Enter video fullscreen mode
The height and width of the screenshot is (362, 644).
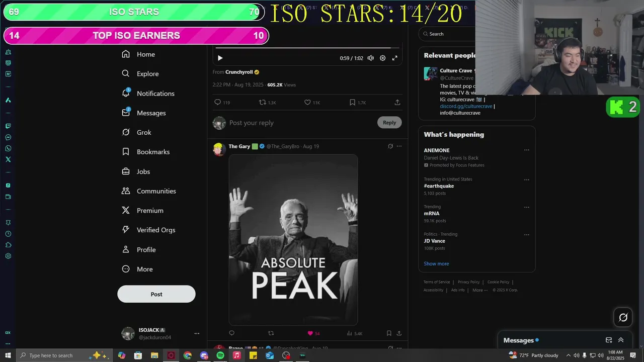tap(395, 58)
